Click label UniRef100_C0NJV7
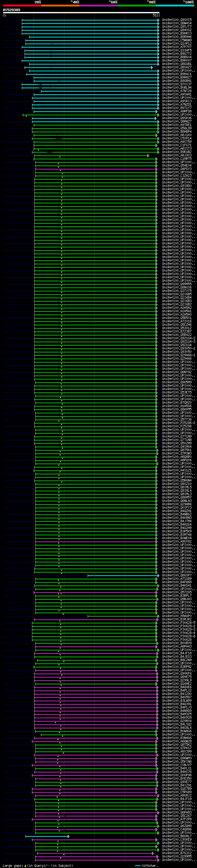The image size is (197, 868). tap(177, 765)
